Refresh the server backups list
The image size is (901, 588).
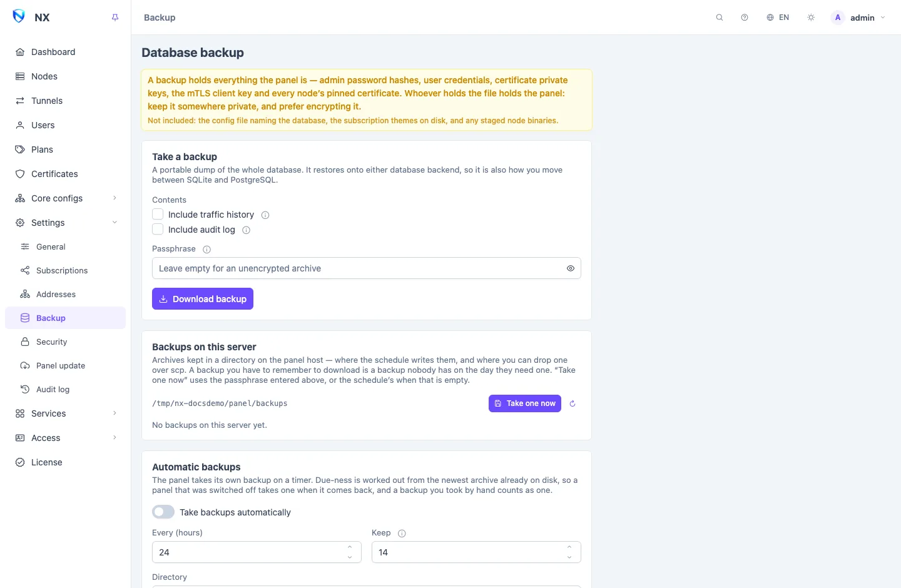(573, 403)
